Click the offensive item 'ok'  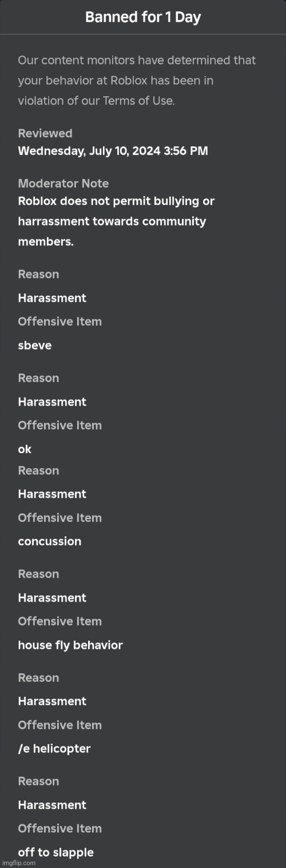(x=25, y=449)
